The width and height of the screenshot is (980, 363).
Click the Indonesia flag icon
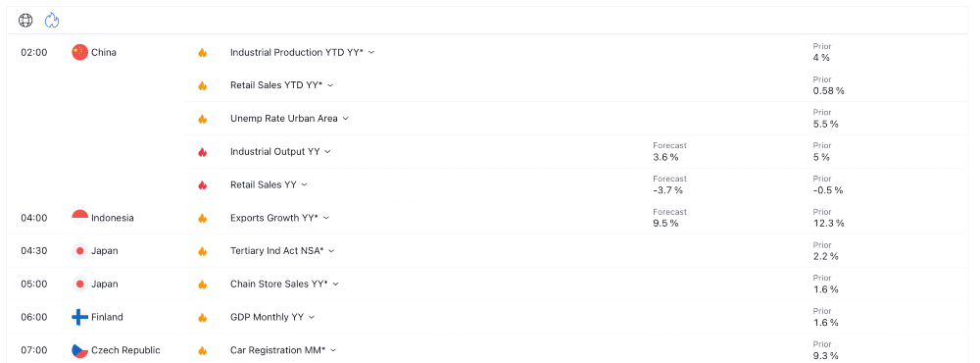(x=80, y=218)
